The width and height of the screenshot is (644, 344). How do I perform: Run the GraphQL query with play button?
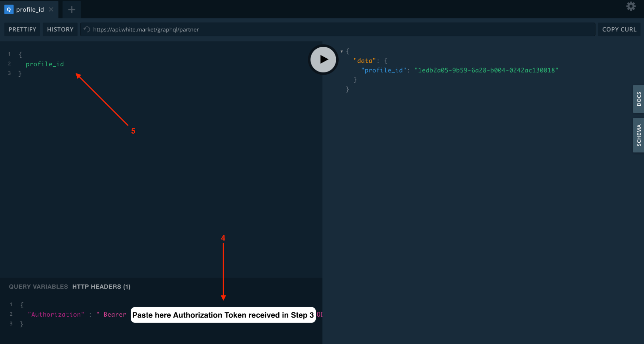[323, 60]
